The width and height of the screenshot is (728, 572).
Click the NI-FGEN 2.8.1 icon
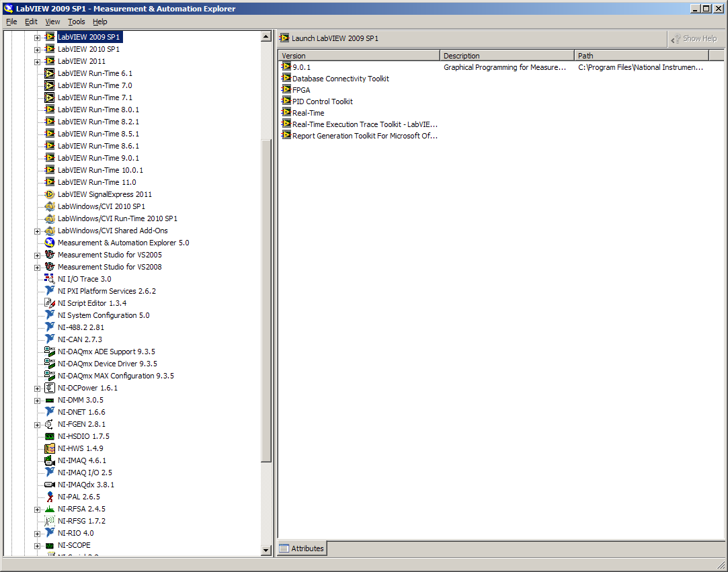pos(50,424)
